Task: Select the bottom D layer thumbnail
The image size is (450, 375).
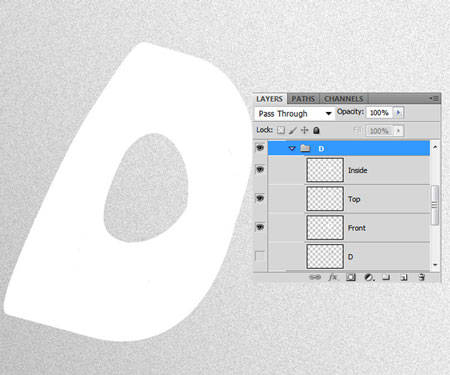Action: [x=325, y=256]
